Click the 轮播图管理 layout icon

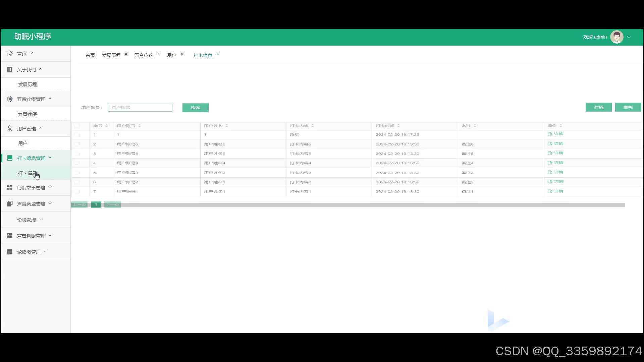(10, 252)
